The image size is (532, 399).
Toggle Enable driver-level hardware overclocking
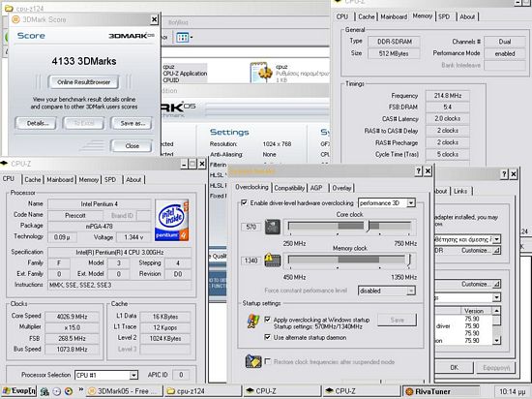click(x=244, y=202)
